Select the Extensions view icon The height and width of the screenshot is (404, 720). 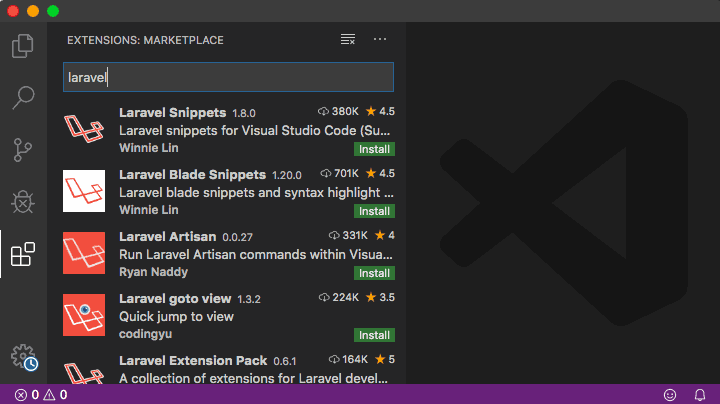point(23,254)
